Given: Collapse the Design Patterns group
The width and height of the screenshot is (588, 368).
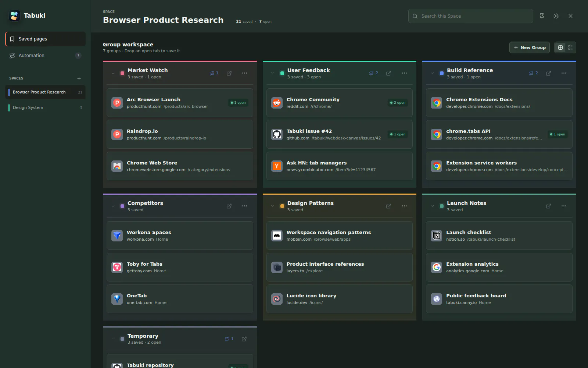Looking at the screenshot, I should click(x=272, y=206).
